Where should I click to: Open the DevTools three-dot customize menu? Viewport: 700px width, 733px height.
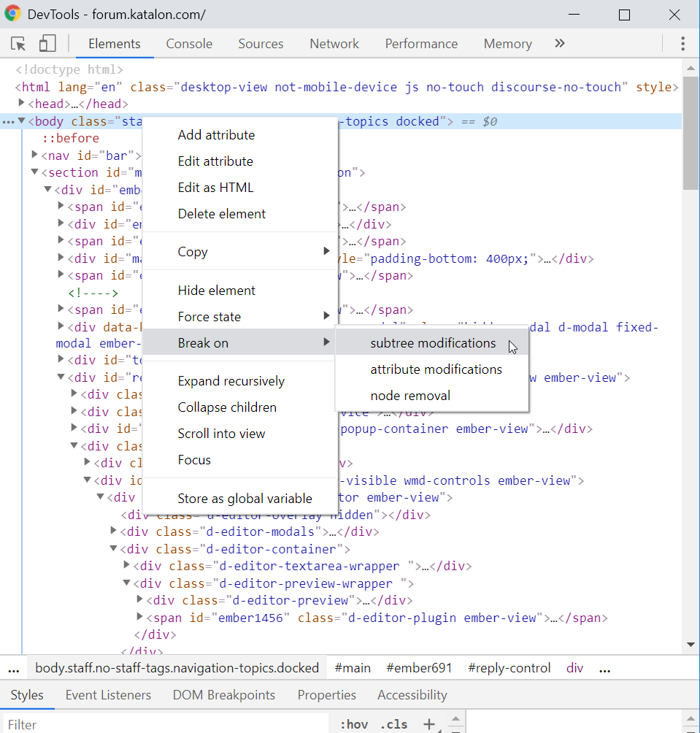click(683, 44)
